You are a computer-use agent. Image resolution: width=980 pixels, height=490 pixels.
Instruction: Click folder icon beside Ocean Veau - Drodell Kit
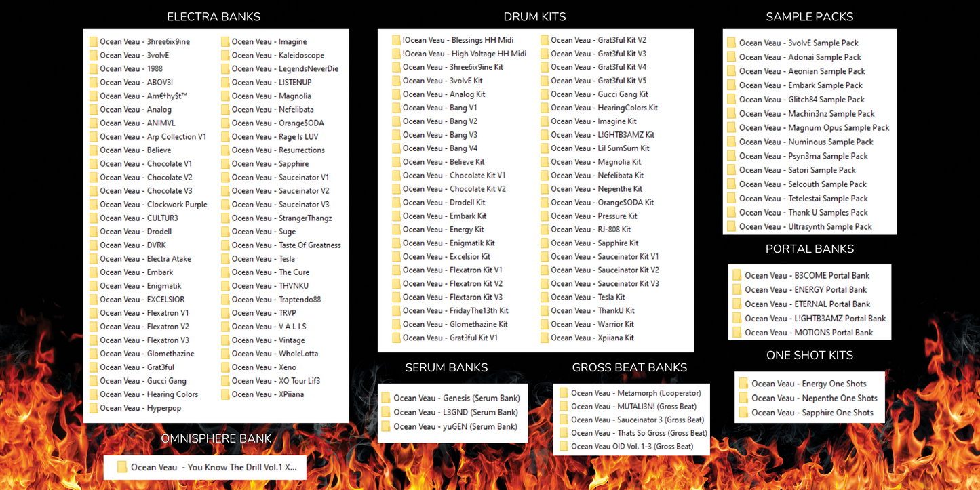pos(396,202)
